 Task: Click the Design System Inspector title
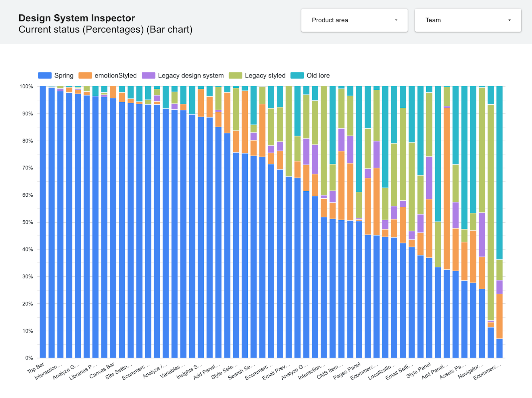pyautogui.click(x=77, y=18)
